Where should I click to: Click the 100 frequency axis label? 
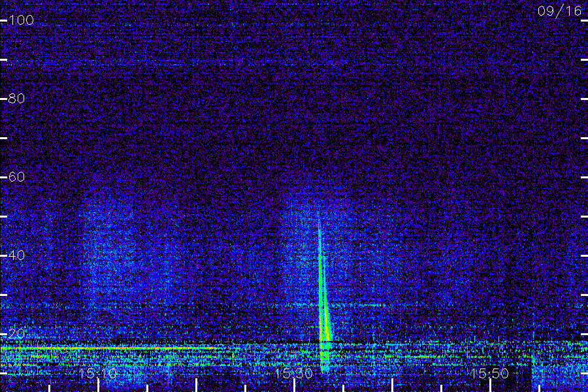point(21,20)
